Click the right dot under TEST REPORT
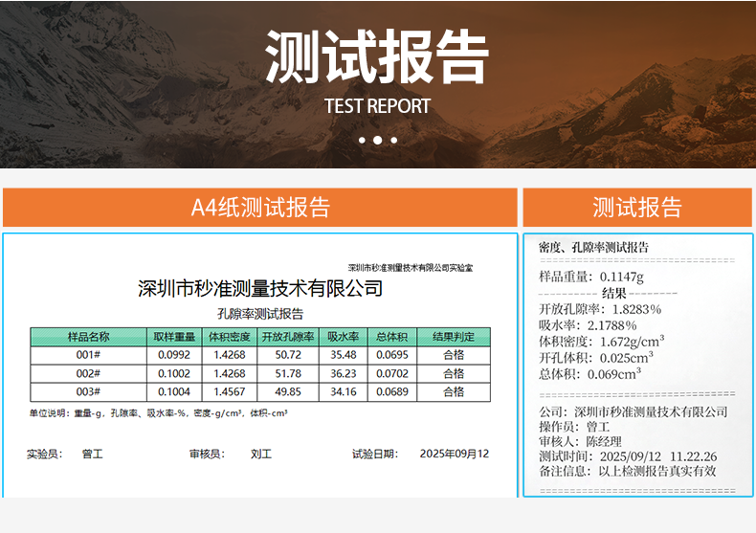The height and width of the screenshot is (533, 756). click(x=393, y=140)
